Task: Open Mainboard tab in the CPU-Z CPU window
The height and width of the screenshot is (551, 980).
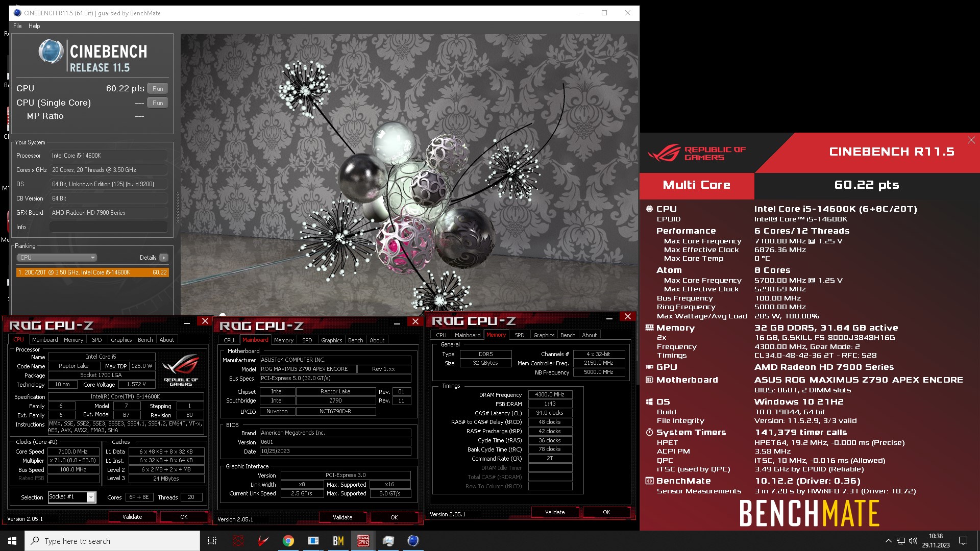Action: tap(45, 340)
